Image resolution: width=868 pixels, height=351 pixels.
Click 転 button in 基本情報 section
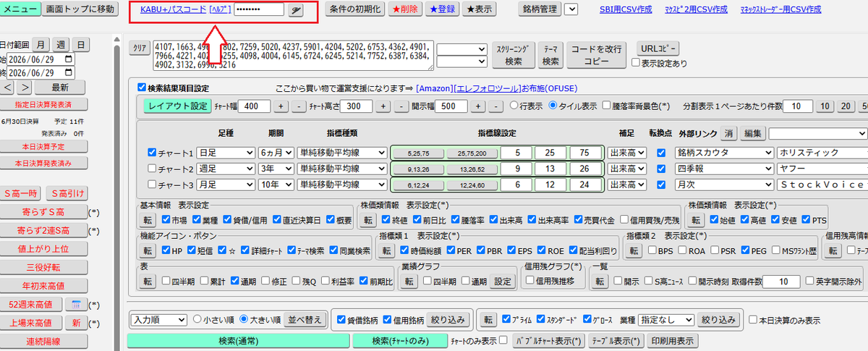tap(148, 220)
